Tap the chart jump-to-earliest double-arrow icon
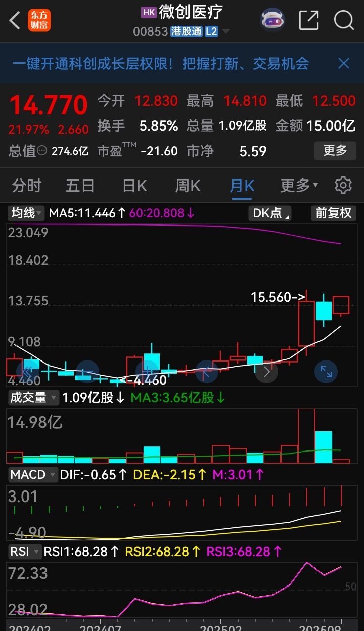The image size is (364, 631). coord(28,373)
